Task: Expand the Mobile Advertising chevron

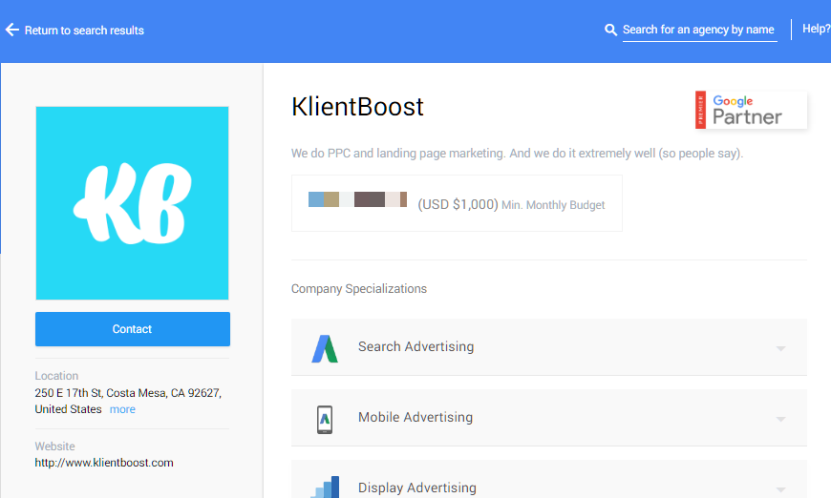Action: [x=781, y=419]
